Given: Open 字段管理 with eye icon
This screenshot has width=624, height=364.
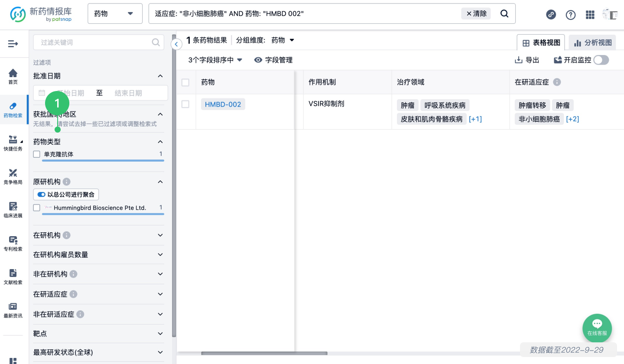Looking at the screenshot, I should [273, 60].
